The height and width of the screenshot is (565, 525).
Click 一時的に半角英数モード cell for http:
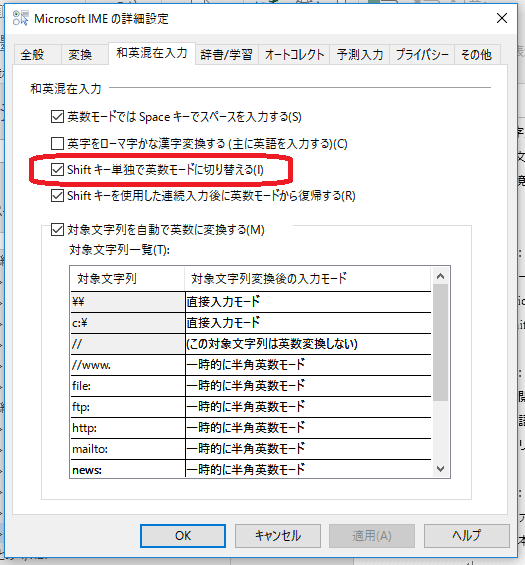click(308, 428)
